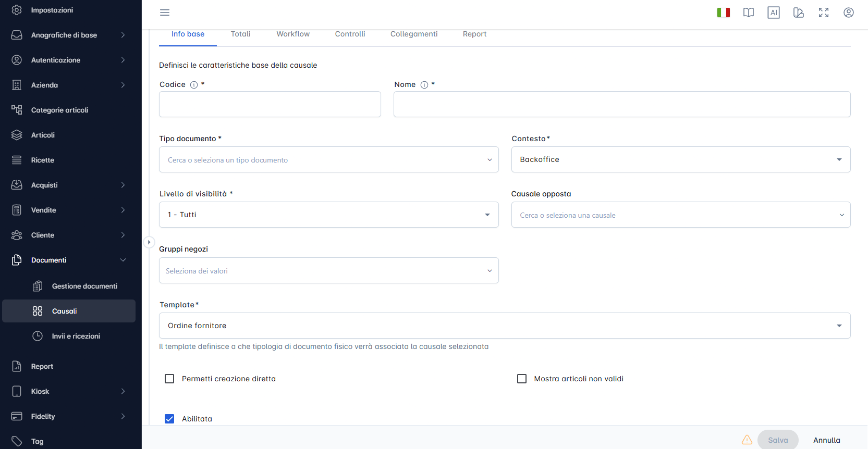Open the hamburger menu icon
This screenshot has height=449, width=868.
[165, 13]
